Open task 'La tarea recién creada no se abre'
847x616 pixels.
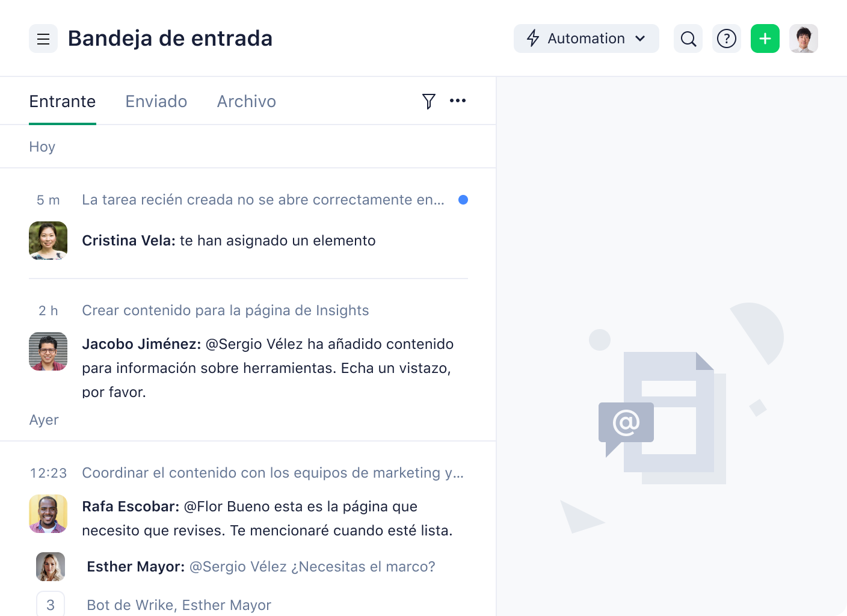tap(263, 200)
